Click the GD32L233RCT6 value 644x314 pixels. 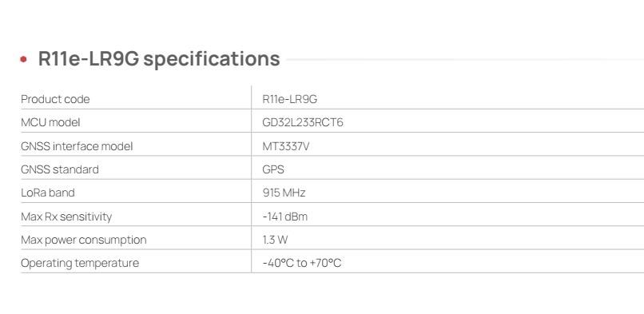coord(303,123)
